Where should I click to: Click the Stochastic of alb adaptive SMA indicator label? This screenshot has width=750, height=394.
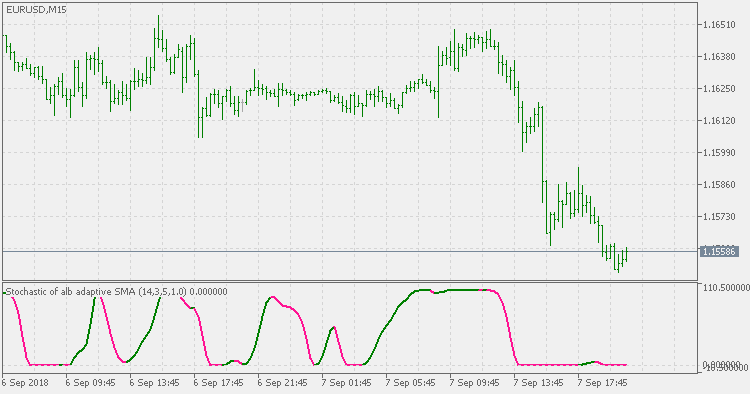point(117,292)
